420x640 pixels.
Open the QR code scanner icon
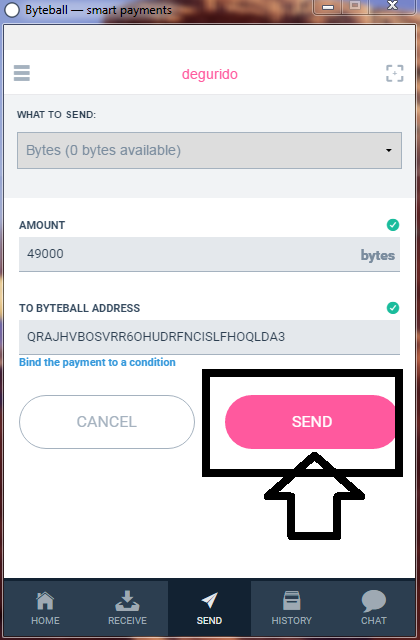click(x=395, y=73)
